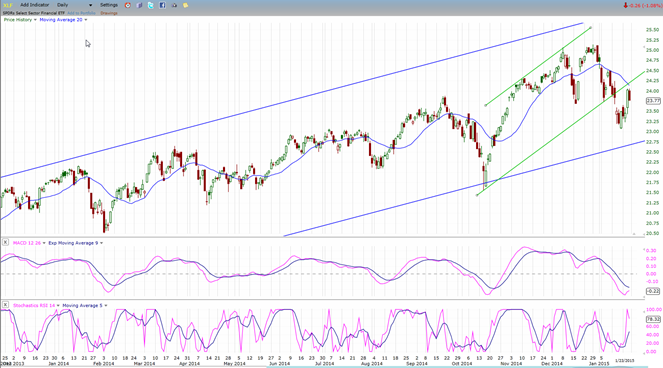Click the Jan 2015 date axis label
Image resolution: width=663 pixels, height=368 pixels.
tap(599, 363)
